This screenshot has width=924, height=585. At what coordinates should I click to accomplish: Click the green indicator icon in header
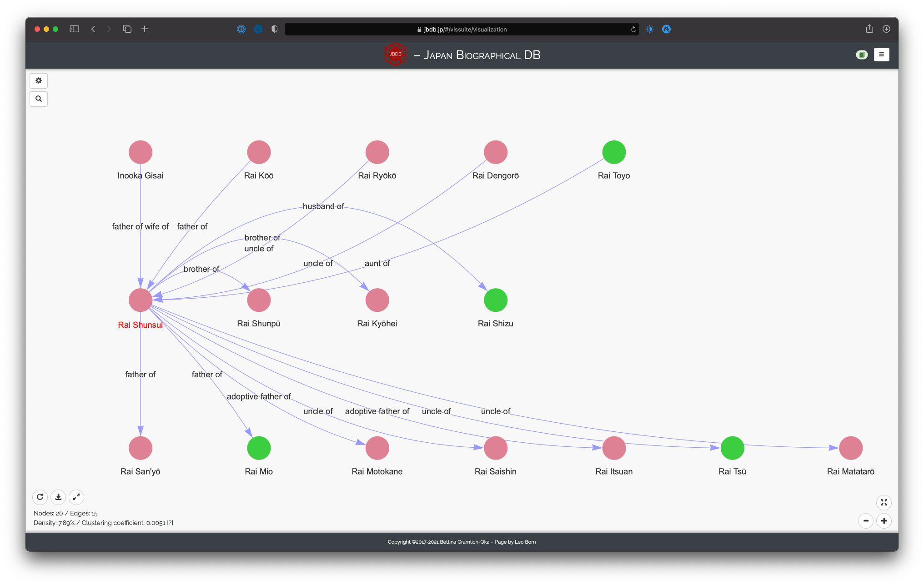click(862, 55)
